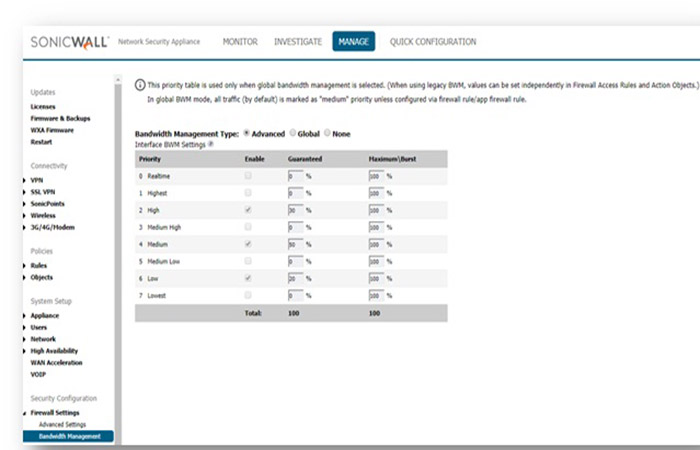Image resolution: width=700 pixels, height=450 pixels.
Task: Click the info icon beside priority table note
Action: pos(140,85)
